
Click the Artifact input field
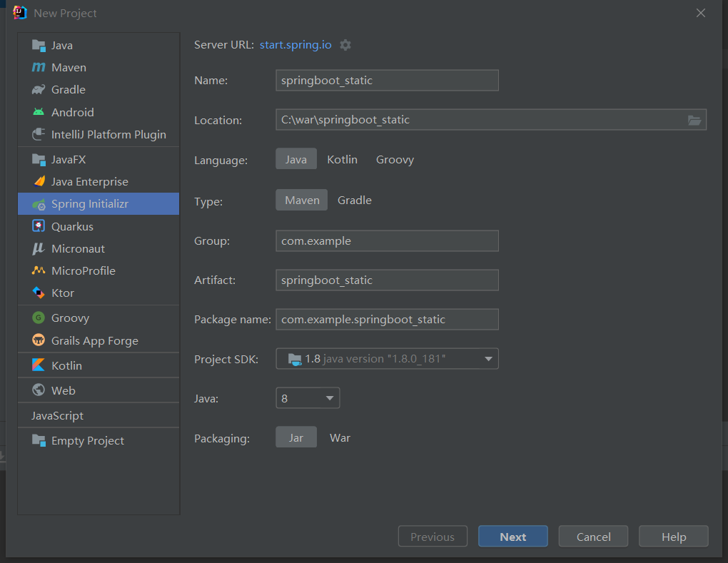(388, 280)
